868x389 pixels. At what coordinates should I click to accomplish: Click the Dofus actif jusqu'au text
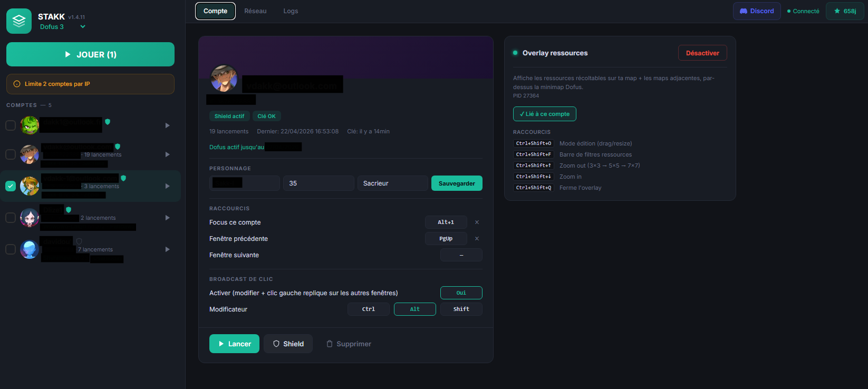237,147
